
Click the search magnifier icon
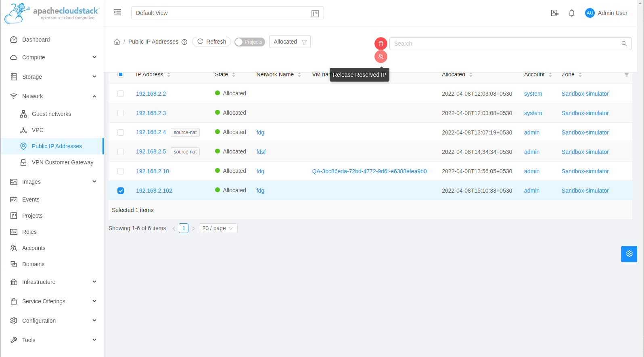click(624, 44)
